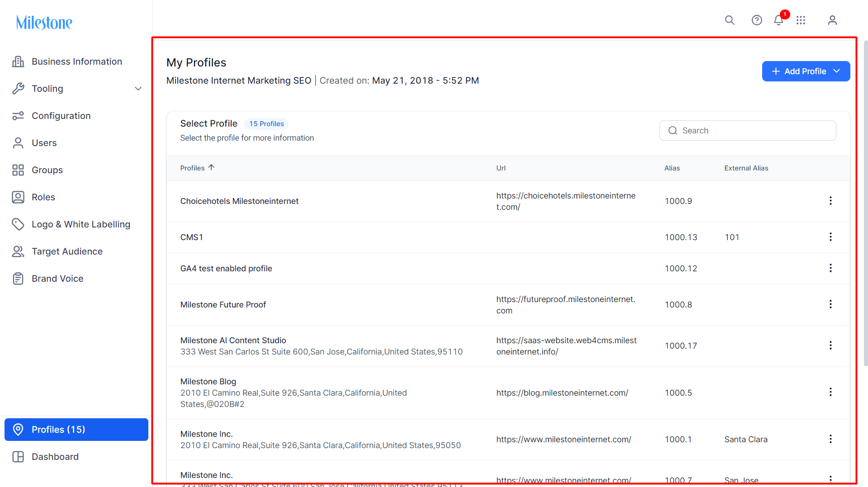Select the Milestone Blog profile
This screenshot has height=487, width=868.
point(208,382)
